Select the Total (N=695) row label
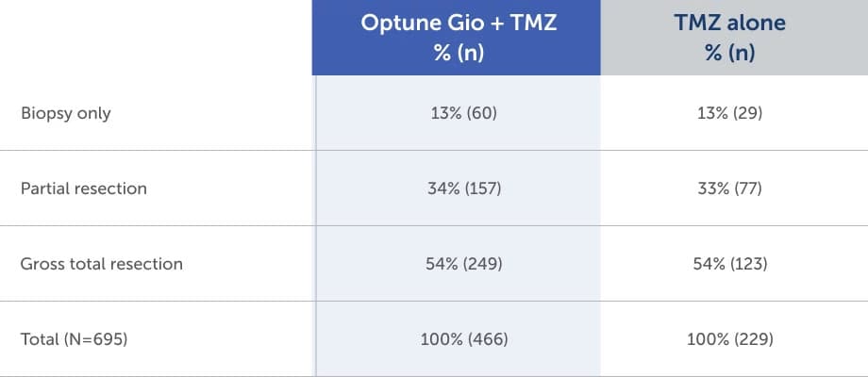 74,339
